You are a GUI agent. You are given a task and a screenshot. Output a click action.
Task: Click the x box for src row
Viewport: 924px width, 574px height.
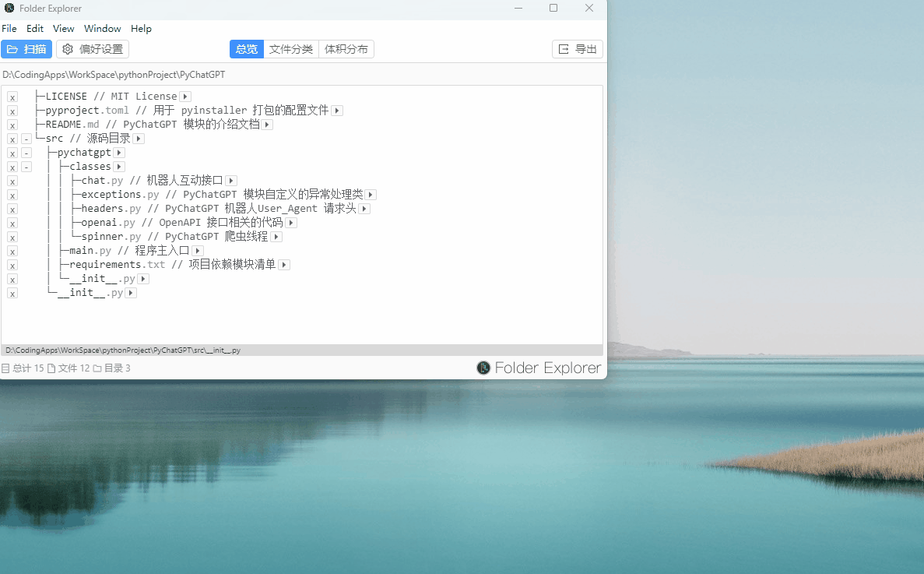(x=12, y=139)
